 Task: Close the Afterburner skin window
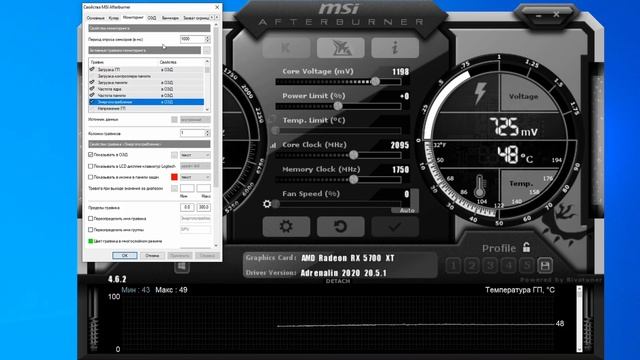(x=556, y=15)
